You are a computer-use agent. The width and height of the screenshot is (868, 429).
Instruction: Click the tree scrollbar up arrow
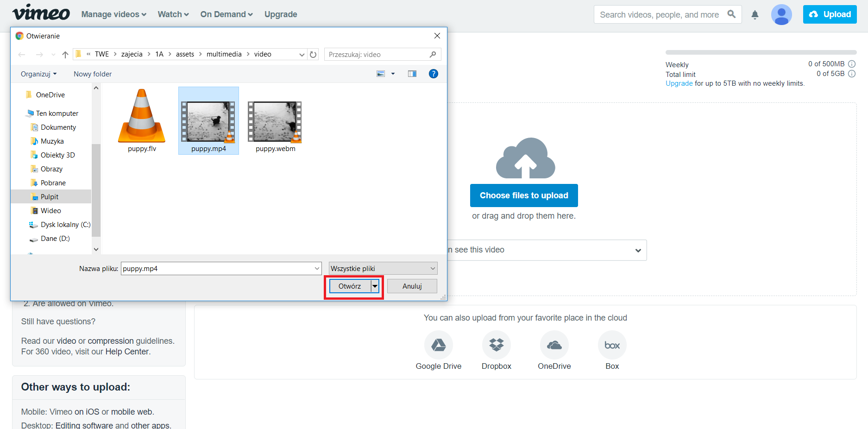(96, 88)
